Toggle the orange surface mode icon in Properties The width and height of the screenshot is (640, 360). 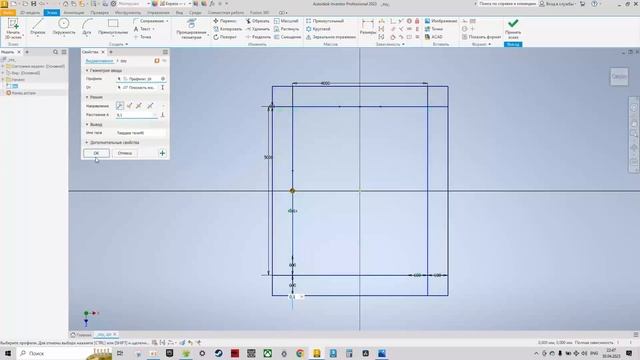[157, 61]
